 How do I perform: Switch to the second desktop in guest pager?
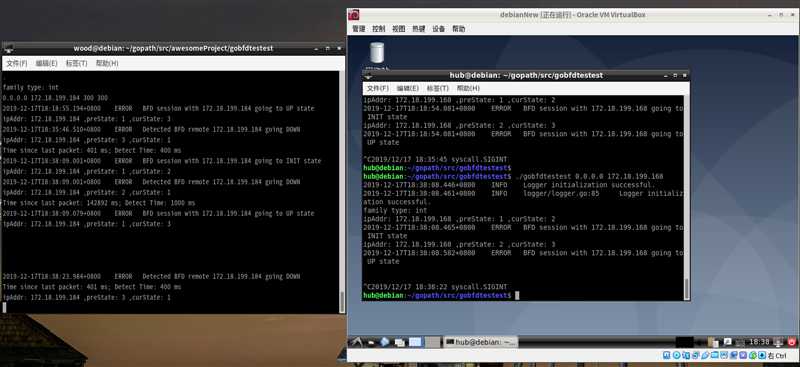[x=433, y=342]
